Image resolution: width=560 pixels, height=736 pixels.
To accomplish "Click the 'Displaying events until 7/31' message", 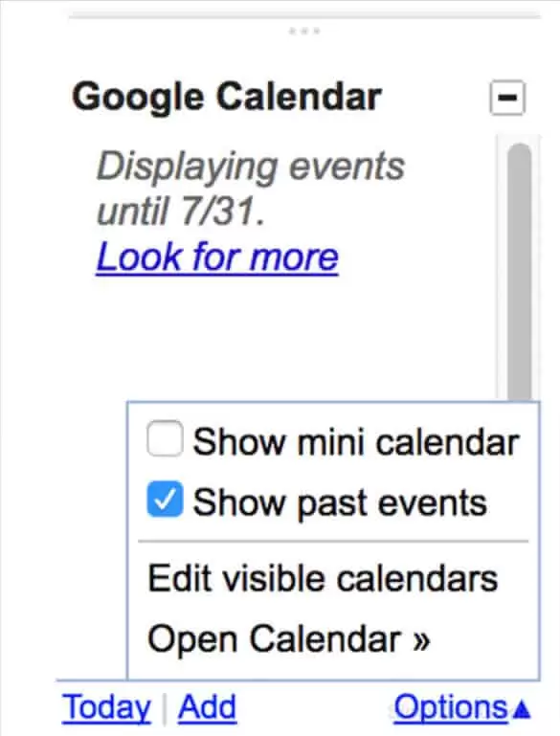I will coord(250,189).
